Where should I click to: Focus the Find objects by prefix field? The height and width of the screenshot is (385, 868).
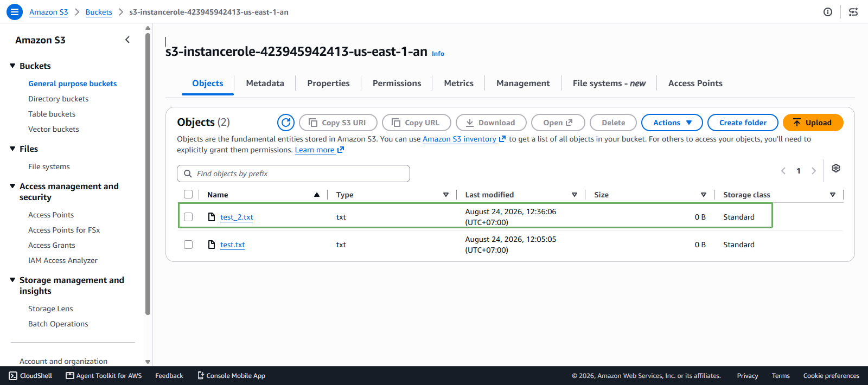(293, 174)
